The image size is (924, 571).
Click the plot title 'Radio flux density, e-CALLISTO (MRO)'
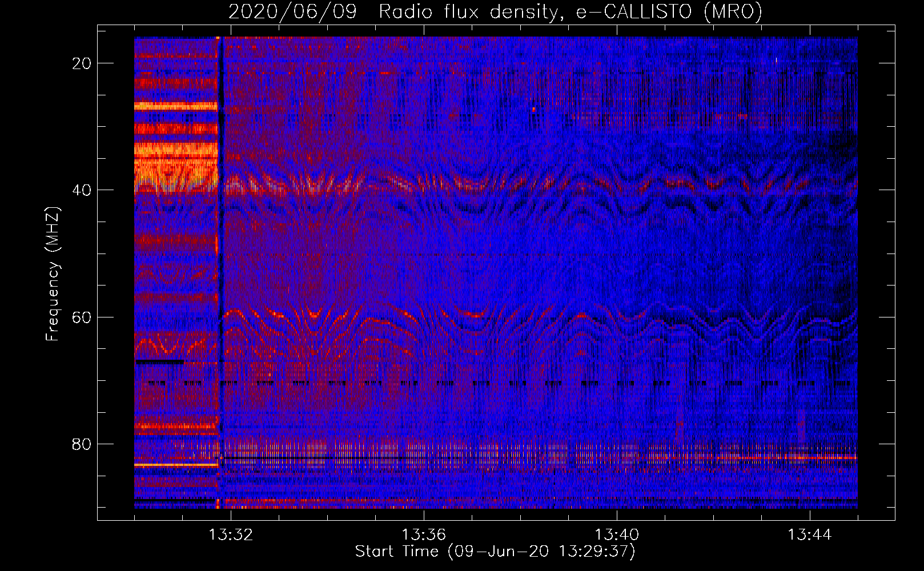click(x=571, y=11)
